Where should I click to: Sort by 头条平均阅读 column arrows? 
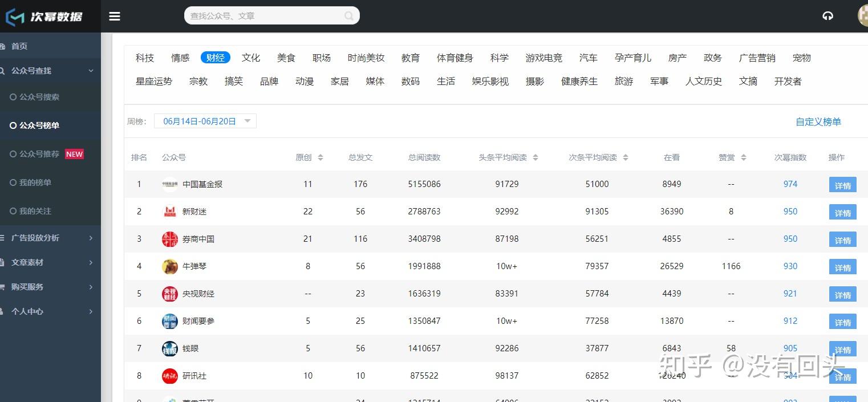click(x=536, y=157)
